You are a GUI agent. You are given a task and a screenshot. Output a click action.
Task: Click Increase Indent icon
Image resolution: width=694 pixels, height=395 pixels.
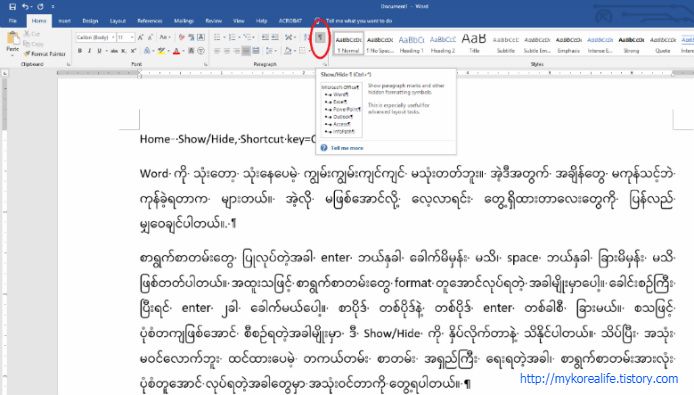point(275,38)
